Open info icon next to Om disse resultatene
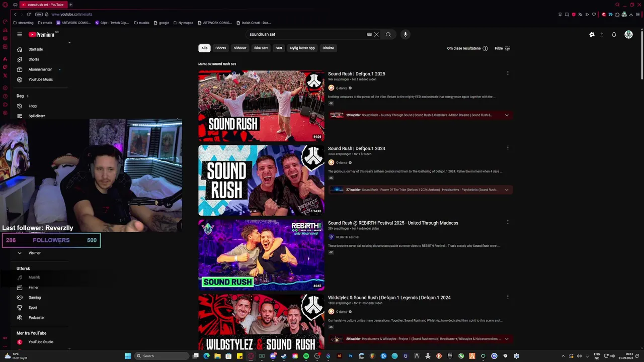Viewport: 644px width, 362px height. tap(485, 48)
